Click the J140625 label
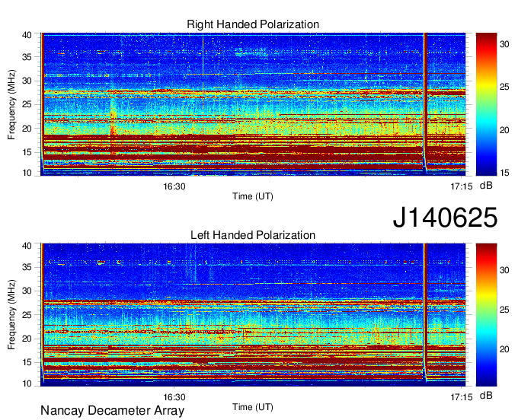518x420 pixels. [445, 218]
